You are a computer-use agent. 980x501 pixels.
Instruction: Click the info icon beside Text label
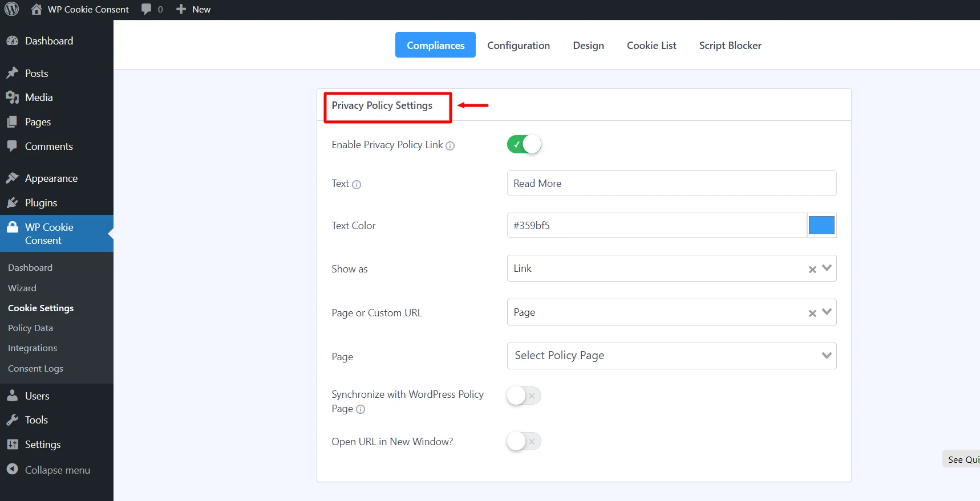click(357, 185)
